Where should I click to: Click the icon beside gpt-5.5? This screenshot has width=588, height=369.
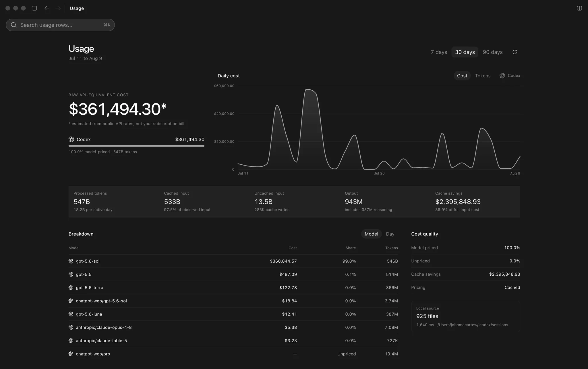71,274
